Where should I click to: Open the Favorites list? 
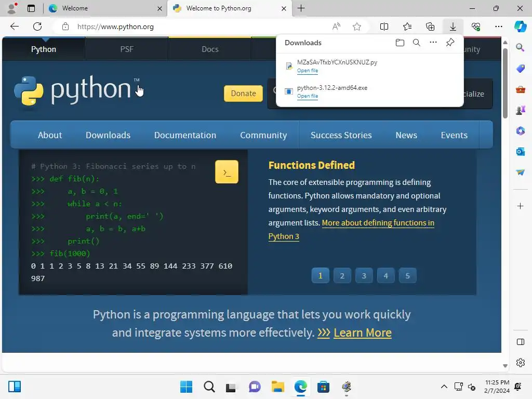407,26
